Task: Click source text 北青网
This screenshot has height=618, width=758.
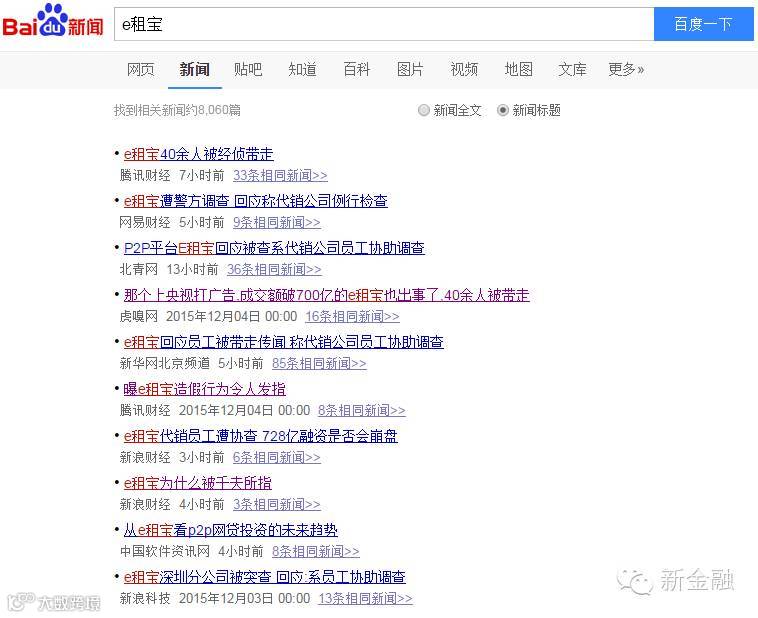Action: pos(139,269)
